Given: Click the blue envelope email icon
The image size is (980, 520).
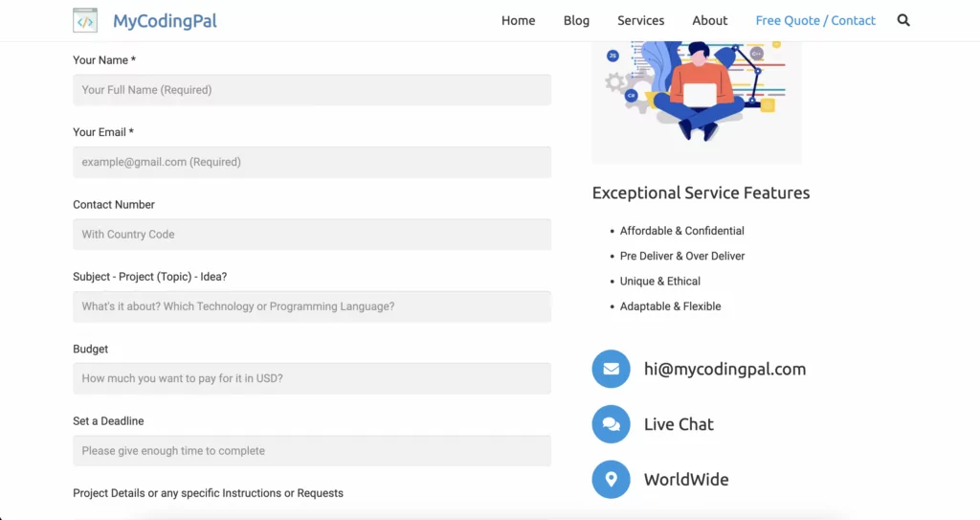Looking at the screenshot, I should pyautogui.click(x=611, y=369).
